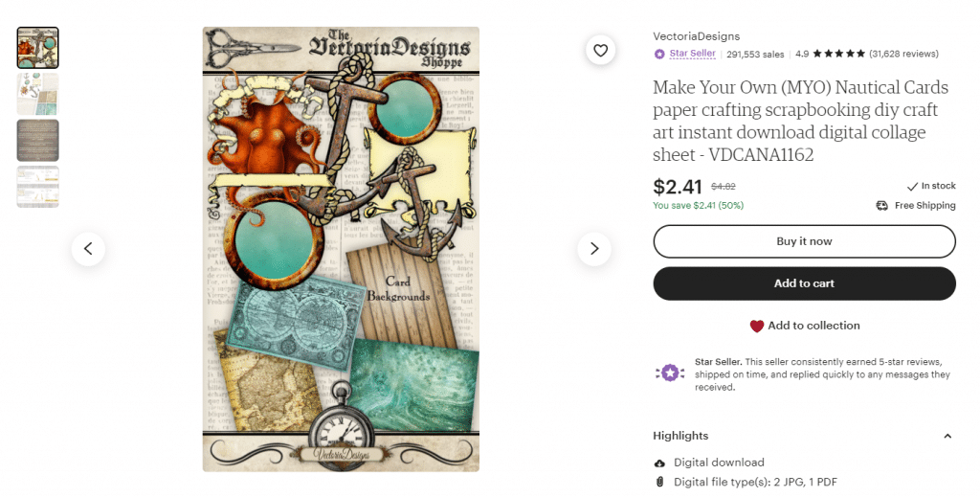Viewport: 980px width, 497px height.
Task: Select the third dark wood thumbnail
Action: click(38, 140)
